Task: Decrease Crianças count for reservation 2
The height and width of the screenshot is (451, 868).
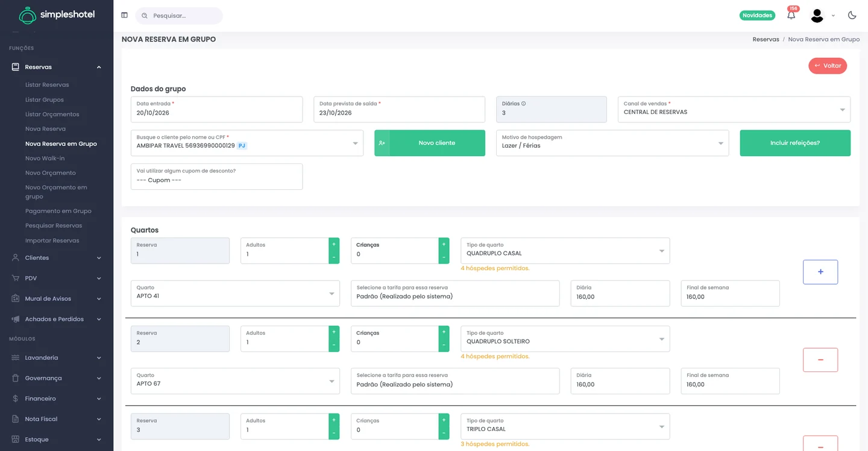Action: pos(444,345)
